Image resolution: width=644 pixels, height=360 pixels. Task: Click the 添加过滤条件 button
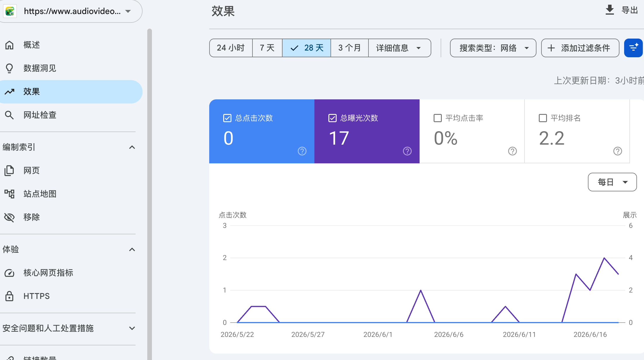[x=580, y=48]
